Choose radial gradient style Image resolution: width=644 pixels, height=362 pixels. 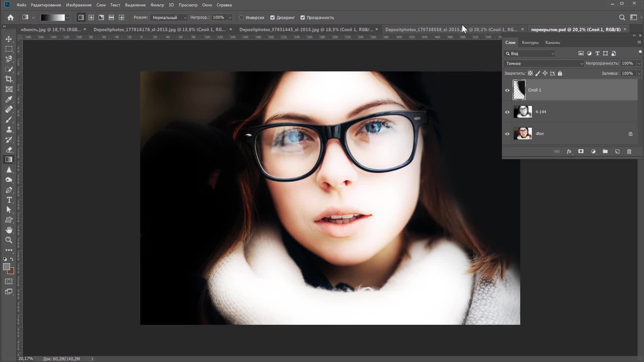click(91, 17)
